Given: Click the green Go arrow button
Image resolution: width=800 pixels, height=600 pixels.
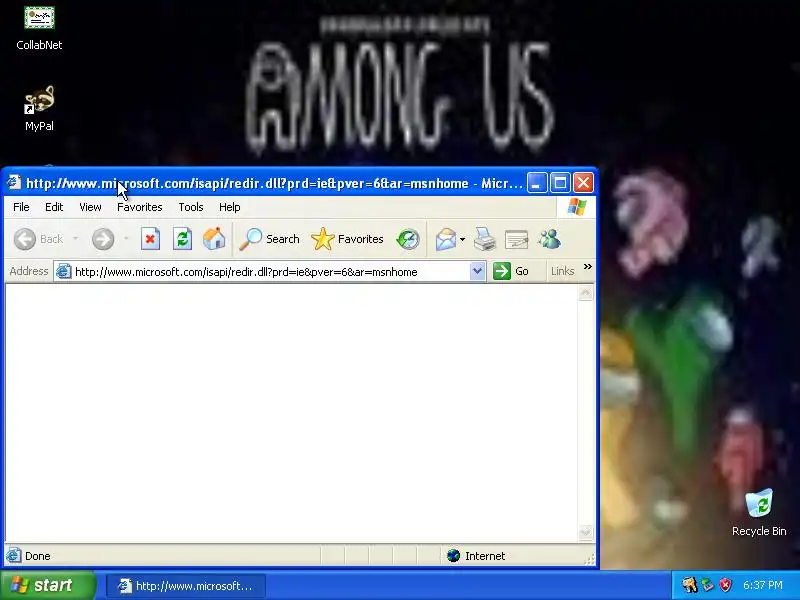Looking at the screenshot, I should 502,271.
